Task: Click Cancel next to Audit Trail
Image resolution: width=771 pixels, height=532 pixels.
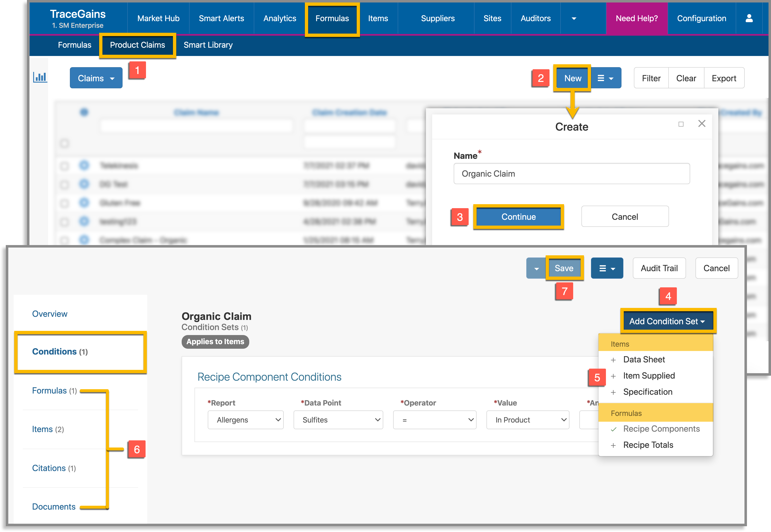Action: 716,268
